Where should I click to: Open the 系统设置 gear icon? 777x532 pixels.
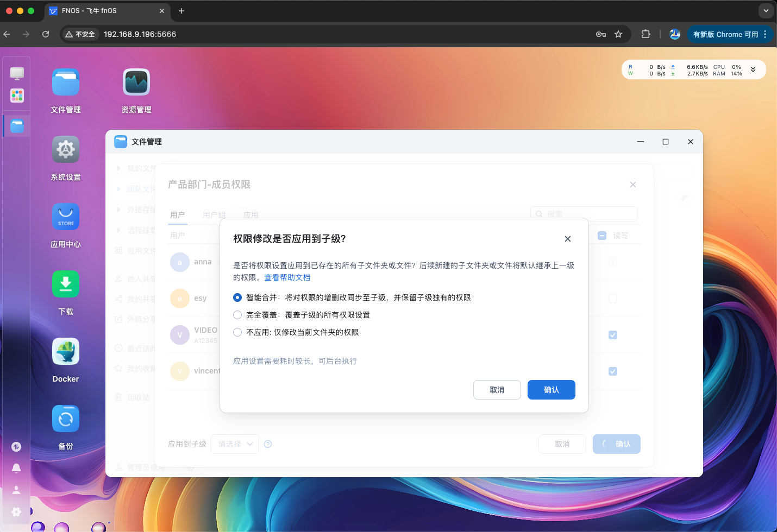tap(66, 150)
